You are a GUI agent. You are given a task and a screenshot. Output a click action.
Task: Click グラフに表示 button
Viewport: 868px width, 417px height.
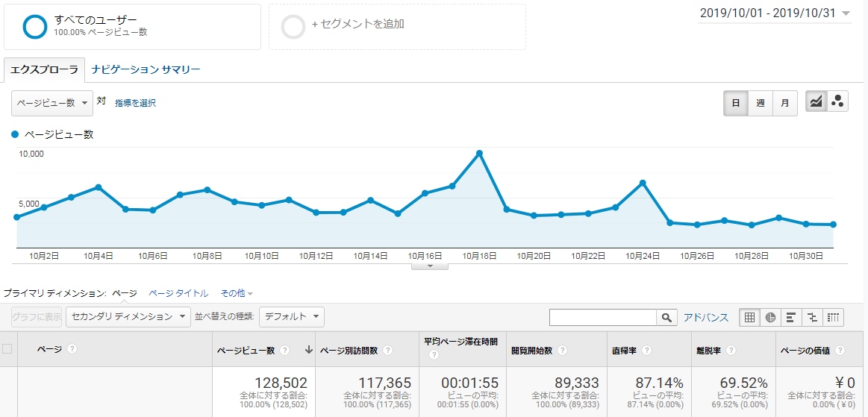click(x=37, y=317)
